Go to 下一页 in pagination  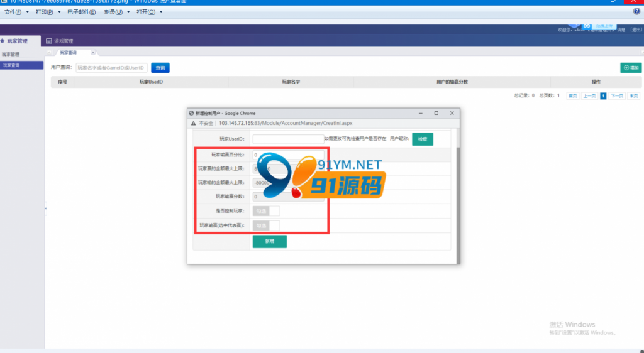pyautogui.click(x=617, y=95)
